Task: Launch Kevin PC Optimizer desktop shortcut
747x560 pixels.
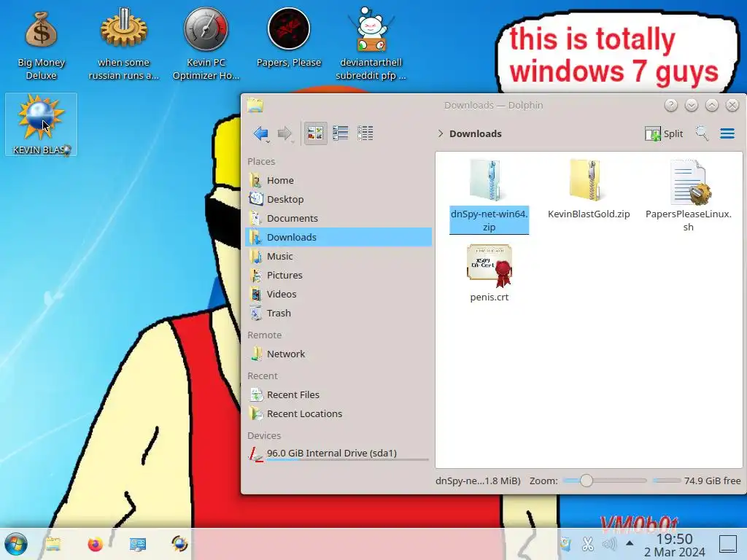Action: click(x=206, y=44)
